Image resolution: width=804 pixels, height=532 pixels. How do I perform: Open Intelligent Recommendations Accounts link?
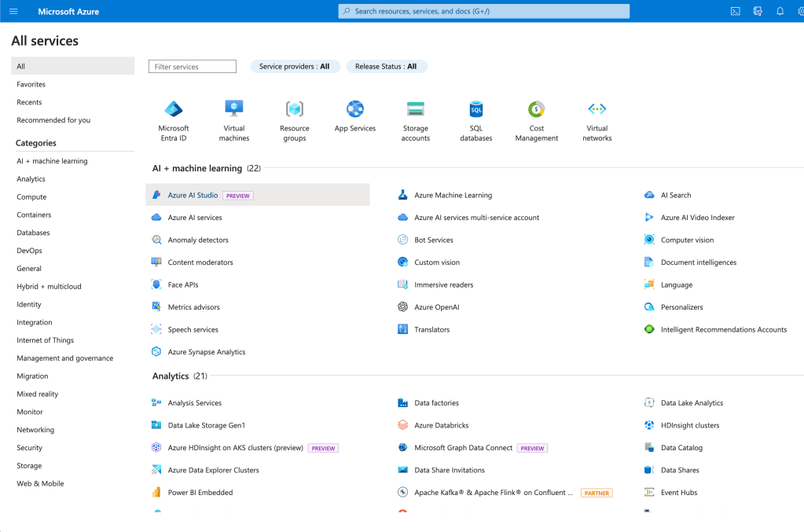pyautogui.click(x=724, y=329)
